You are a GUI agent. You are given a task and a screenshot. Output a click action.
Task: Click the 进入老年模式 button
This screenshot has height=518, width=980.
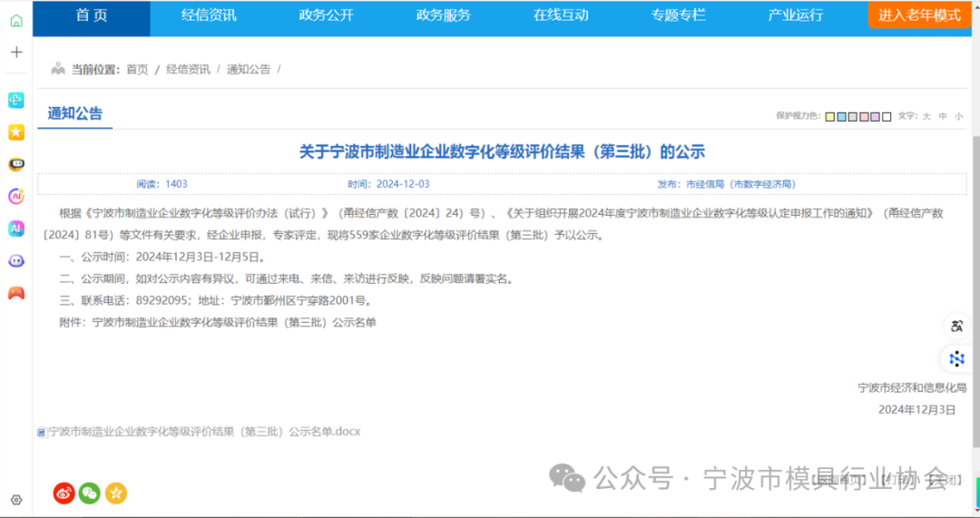click(x=919, y=15)
